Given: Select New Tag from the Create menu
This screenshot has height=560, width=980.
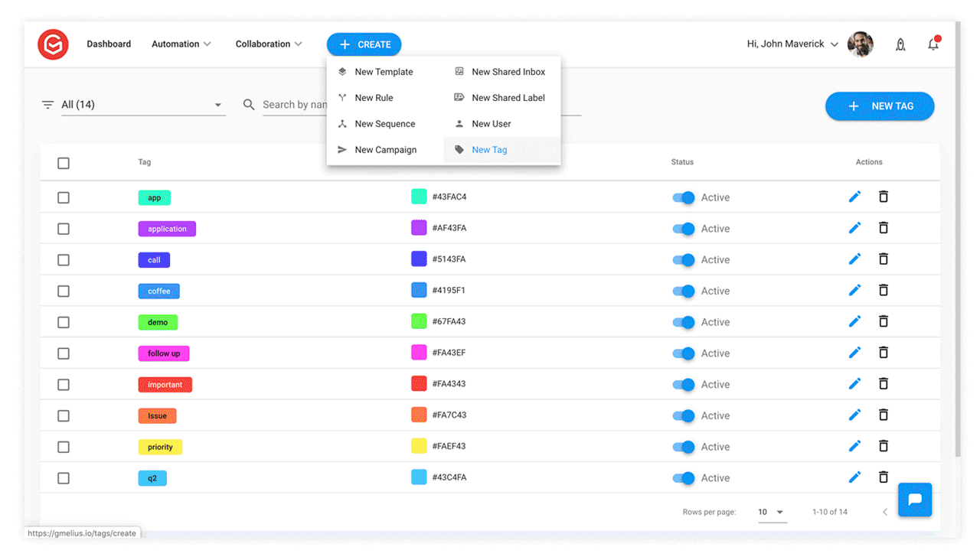Looking at the screenshot, I should point(489,149).
